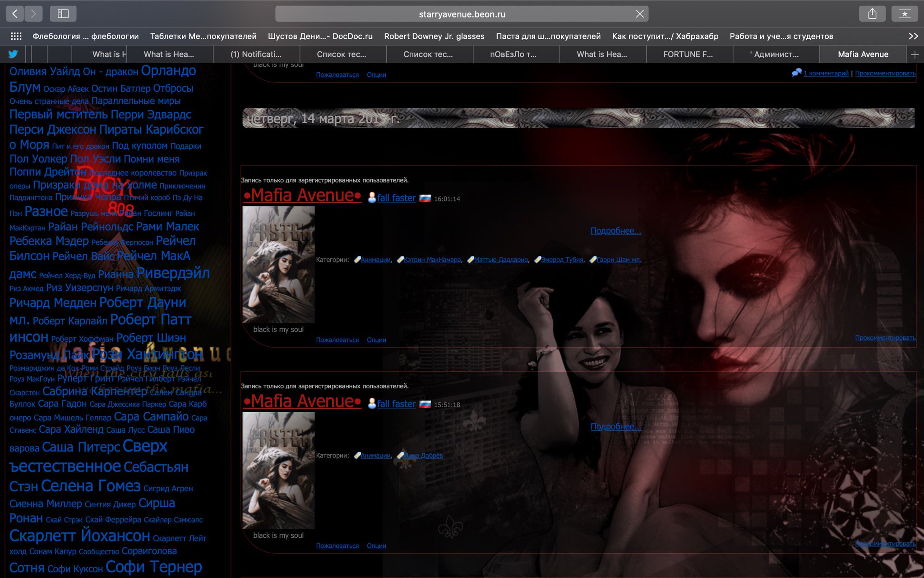Click user icon beside fall faster at 16:01:14
Image resolution: width=924 pixels, height=578 pixels.
coord(372,198)
